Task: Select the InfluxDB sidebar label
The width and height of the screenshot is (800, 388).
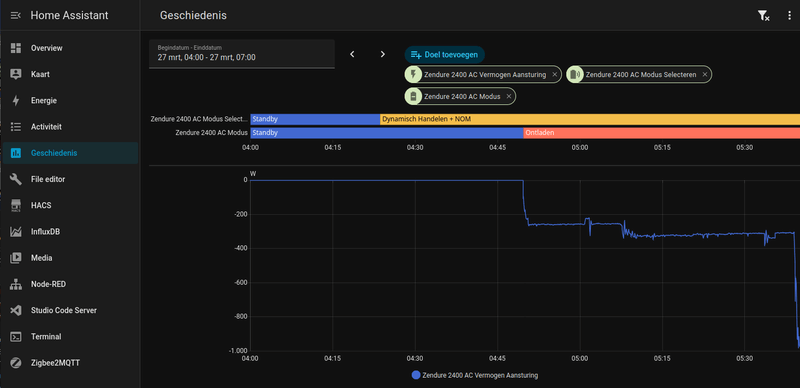Action: pyautogui.click(x=45, y=232)
